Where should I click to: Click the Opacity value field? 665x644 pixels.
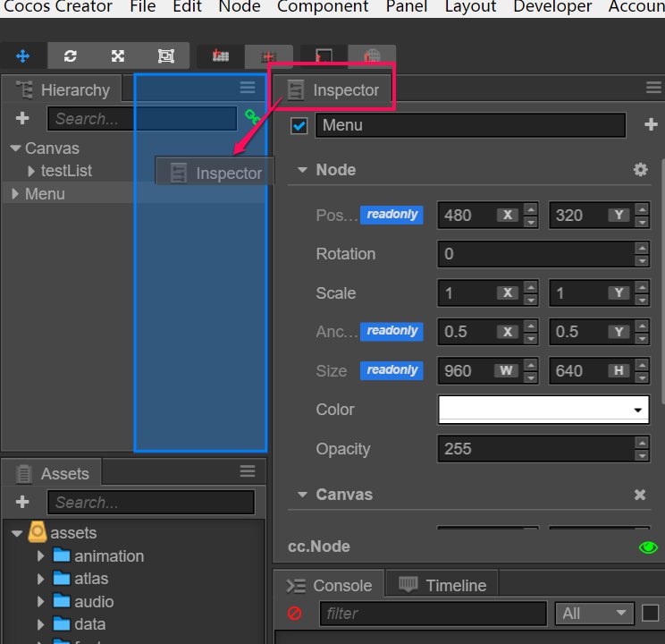pos(536,449)
